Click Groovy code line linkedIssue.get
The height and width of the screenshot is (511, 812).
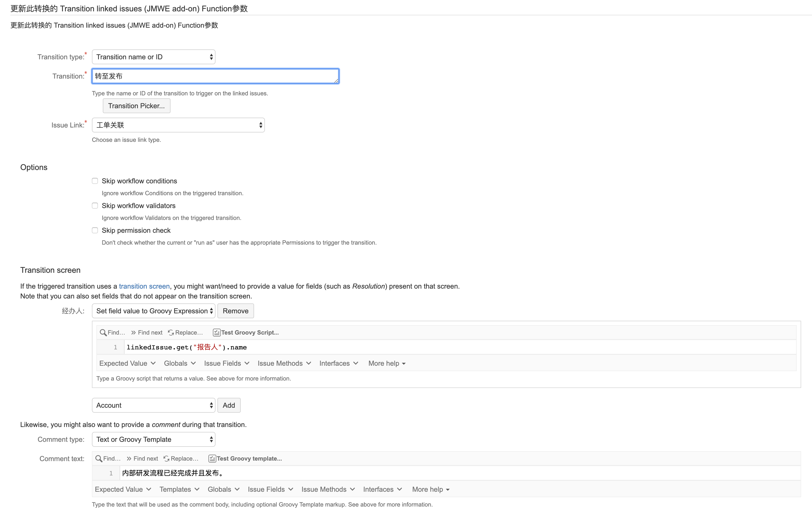click(187, 347)
